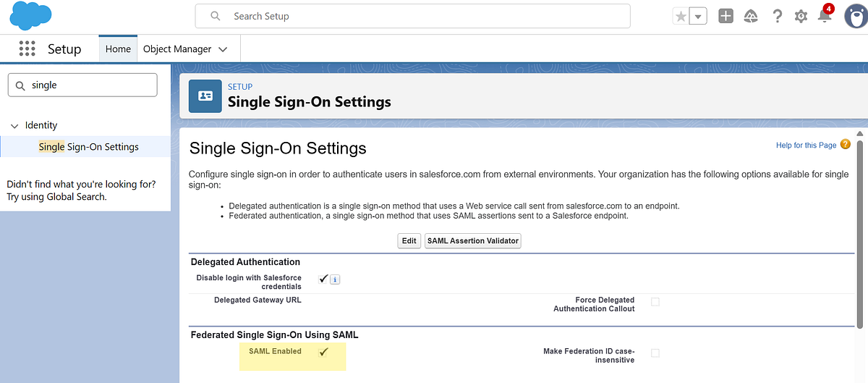This screenshot has height=383, width=868.
Task: Collapse the Identity tree section
Action: pos(14,126)
